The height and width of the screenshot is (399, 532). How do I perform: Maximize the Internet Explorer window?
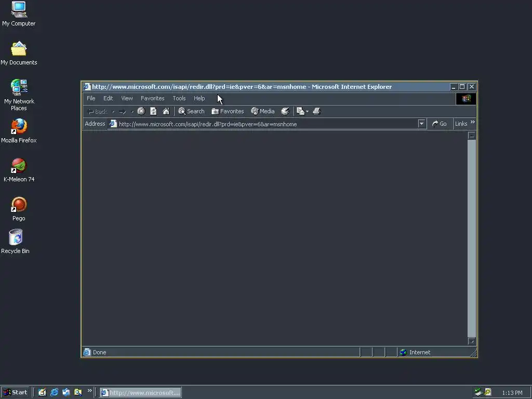pos(462,87)
